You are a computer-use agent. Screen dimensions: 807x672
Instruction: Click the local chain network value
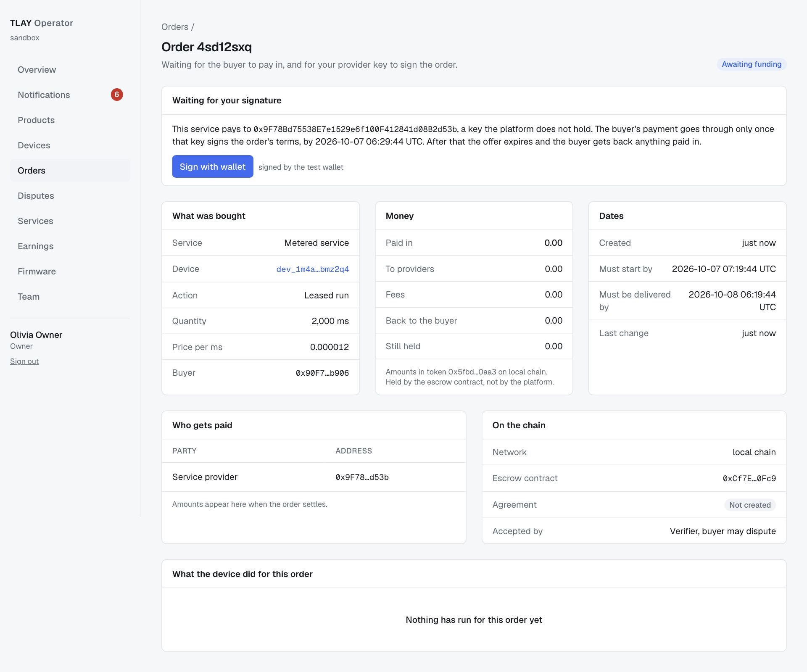click(x=754, y=452)
